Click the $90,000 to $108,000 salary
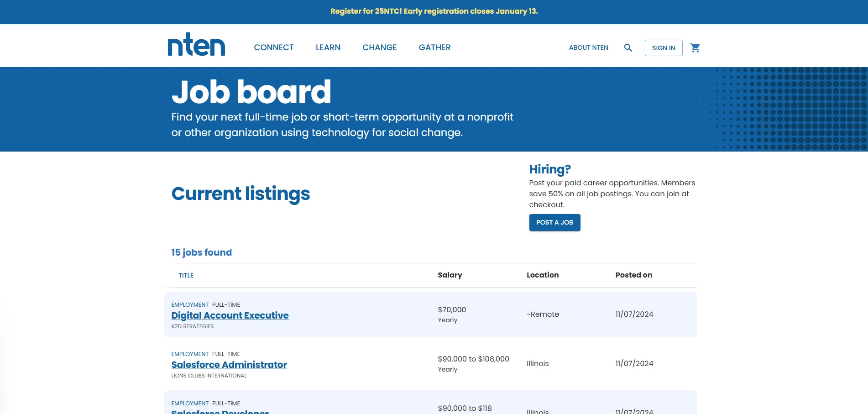Screen dimensions: 868x414 (473, 359)
